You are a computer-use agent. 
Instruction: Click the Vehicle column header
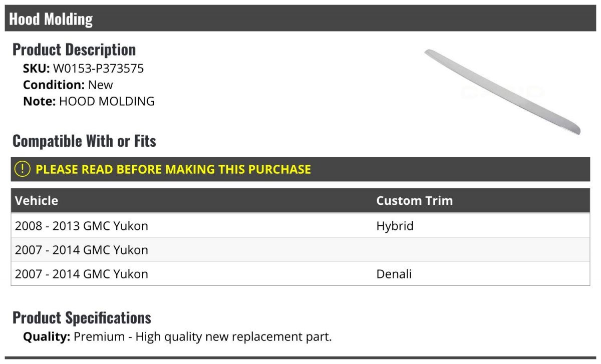click(x=37, y=201)
